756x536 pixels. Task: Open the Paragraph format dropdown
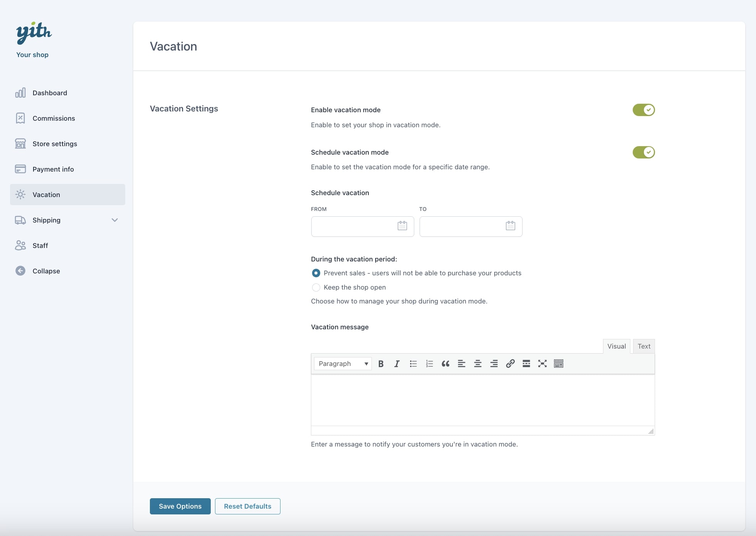pyautogui.click(x=343, y=364)
